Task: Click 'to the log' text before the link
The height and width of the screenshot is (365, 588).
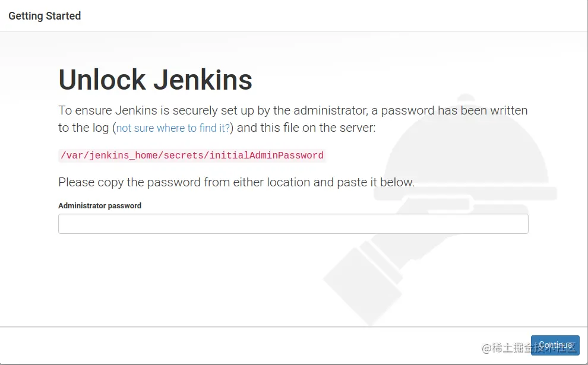Action: [x=83, y=128]
